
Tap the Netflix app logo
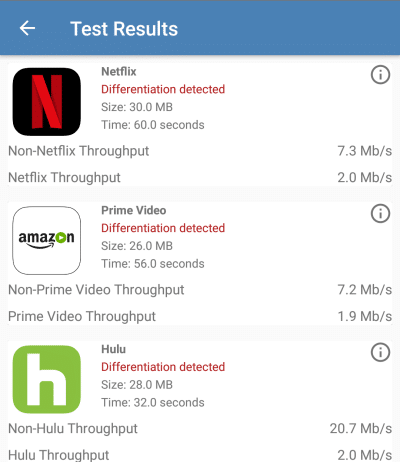click(x=47, y=102)
